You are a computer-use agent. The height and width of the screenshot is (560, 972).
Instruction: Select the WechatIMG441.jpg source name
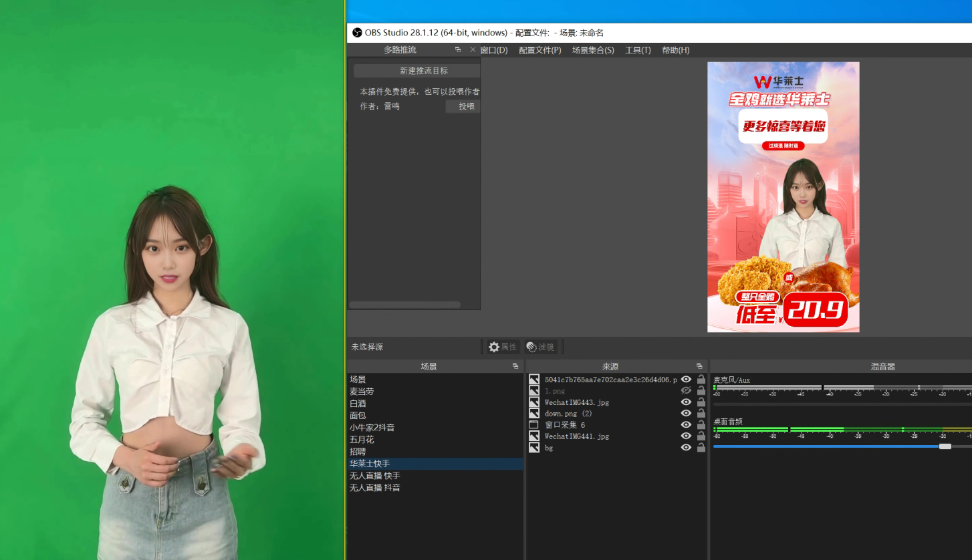point(577,436)
